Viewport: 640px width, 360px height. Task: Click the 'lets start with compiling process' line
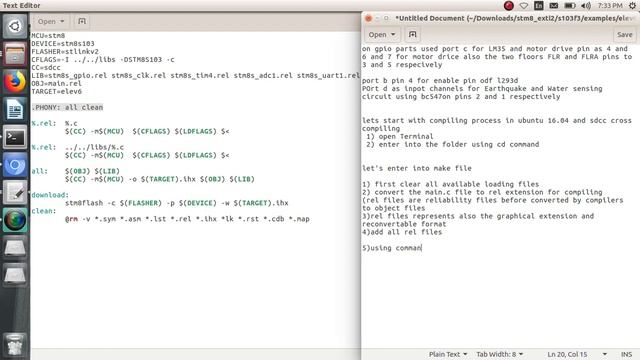[x=497, y=120]
